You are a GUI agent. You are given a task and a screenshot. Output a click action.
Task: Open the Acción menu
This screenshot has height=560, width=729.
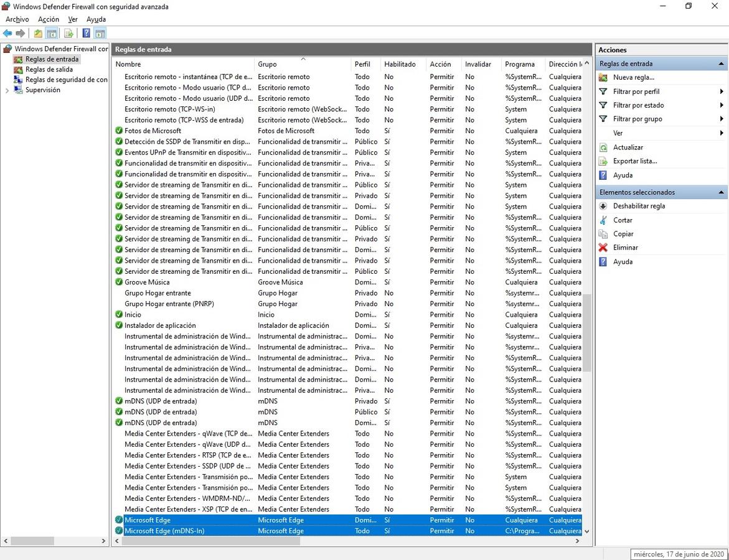point(49,19)
